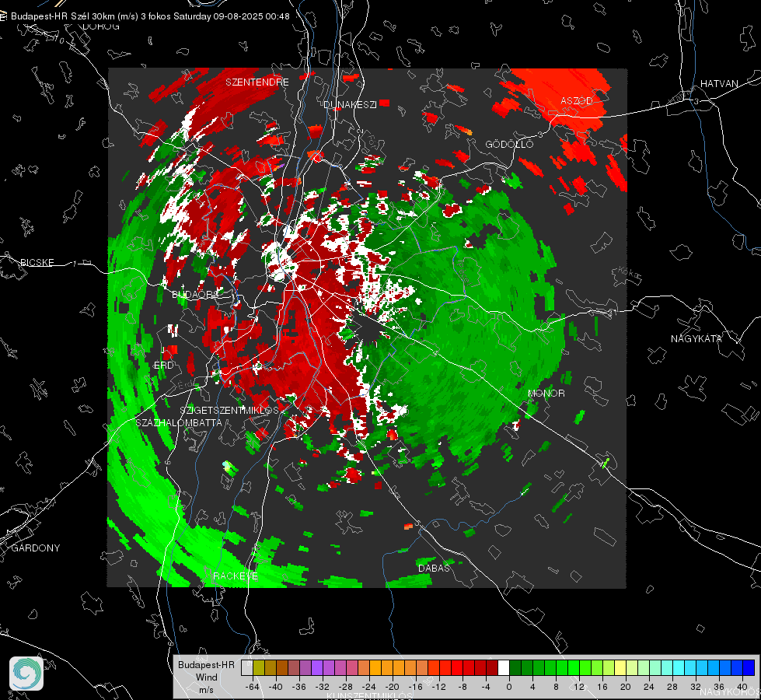Screen dimensions: 761x700
Task: Click the DOROG label
Action: [x=101, y=26]
